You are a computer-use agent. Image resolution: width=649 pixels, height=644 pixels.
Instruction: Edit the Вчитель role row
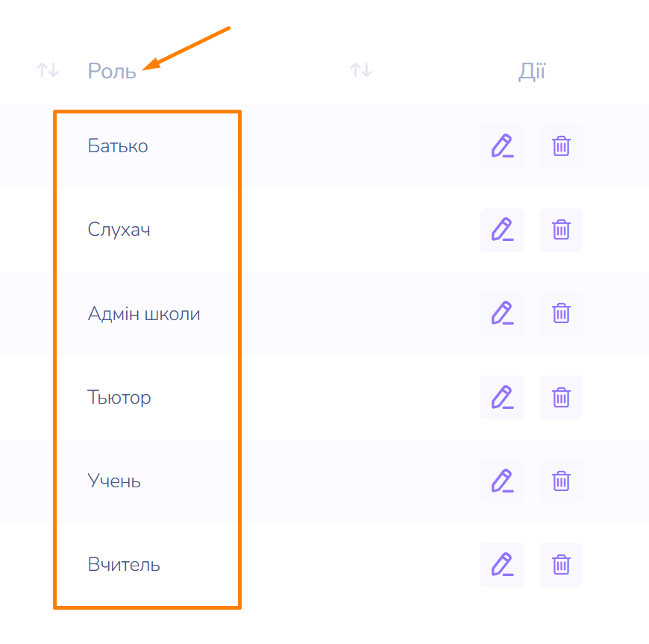coord(502,564)
